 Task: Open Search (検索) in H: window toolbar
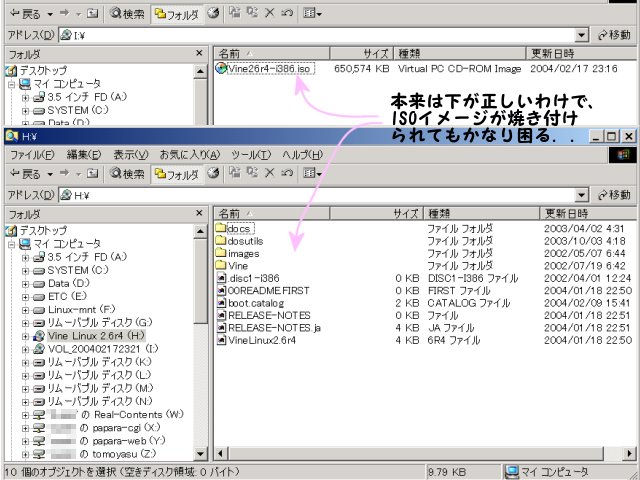click(x=127, y=174)
